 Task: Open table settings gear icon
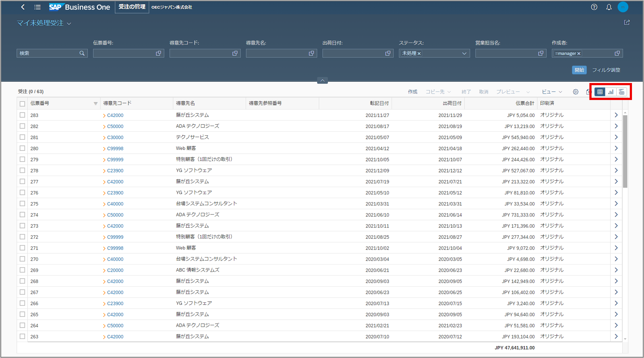[x=575, y=92]
